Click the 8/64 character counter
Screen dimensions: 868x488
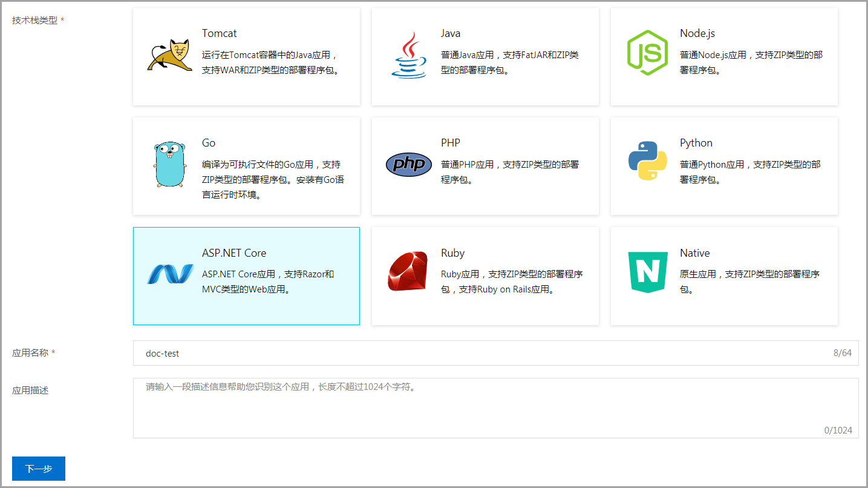pyautogui.click(x=842, y=353)
